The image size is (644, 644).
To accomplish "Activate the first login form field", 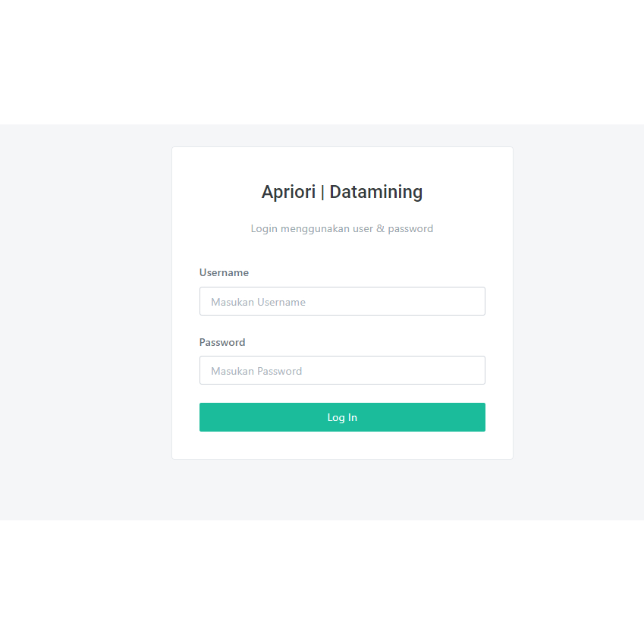I will [342, 301].
